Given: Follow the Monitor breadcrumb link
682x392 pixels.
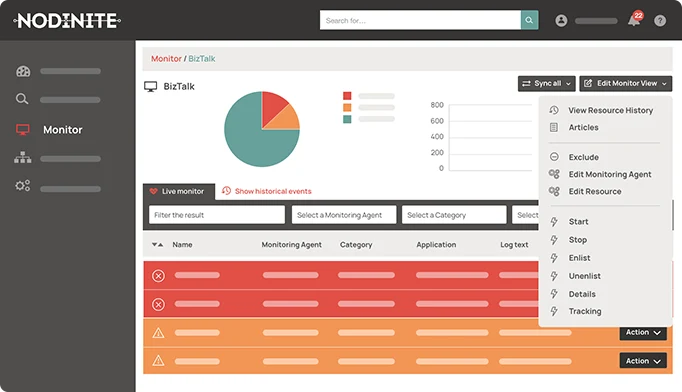Looking at the screenshot, I should pyautogui.click(x=166, y=58).
